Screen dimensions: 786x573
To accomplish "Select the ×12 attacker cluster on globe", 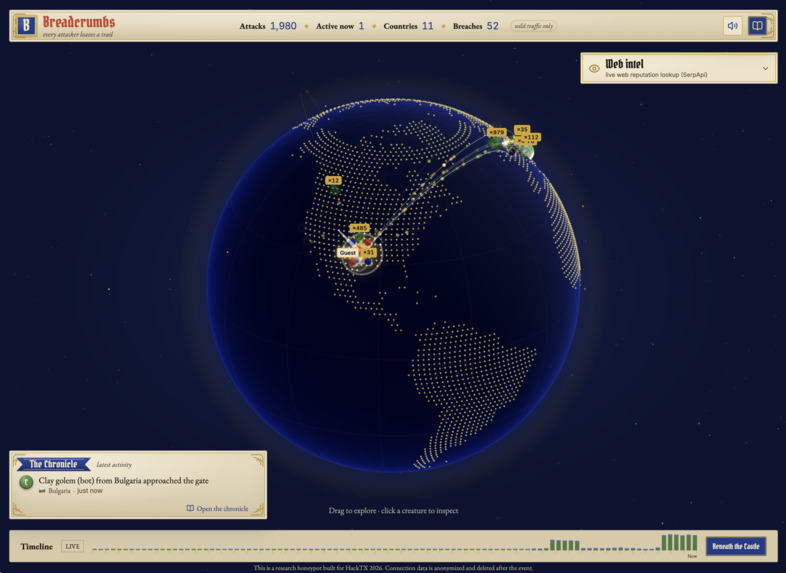I will (333, 180).
